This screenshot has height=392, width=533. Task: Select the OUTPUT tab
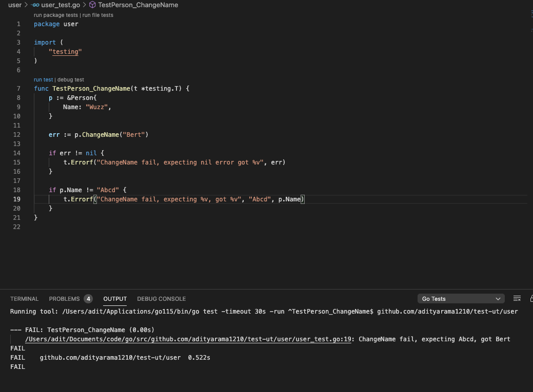pyautogui.click(x=114, y=299)
